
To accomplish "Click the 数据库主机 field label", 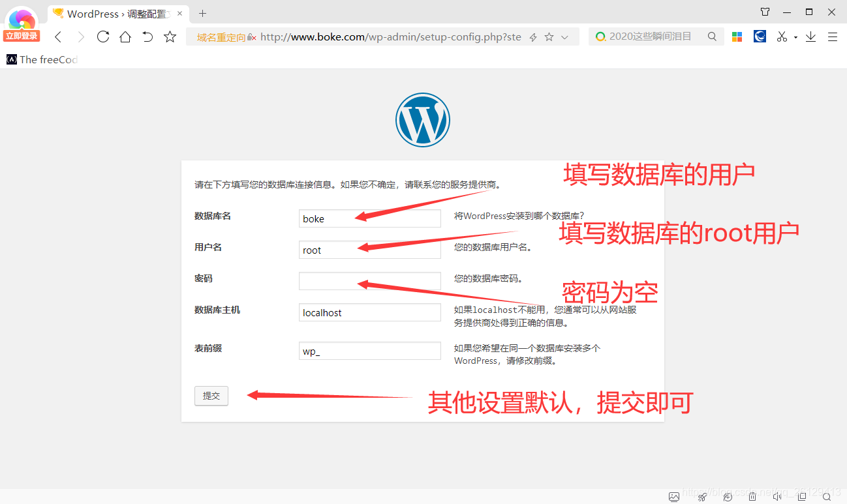I will click(x=217, y=310).
